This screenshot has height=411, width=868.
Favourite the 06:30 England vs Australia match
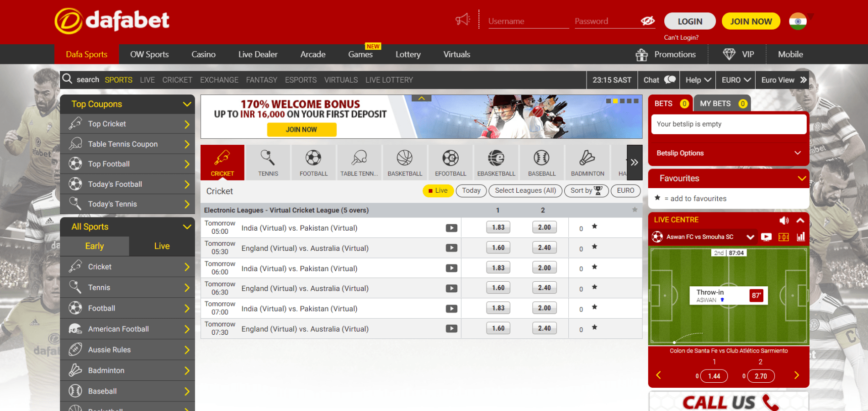click(594, 287)
